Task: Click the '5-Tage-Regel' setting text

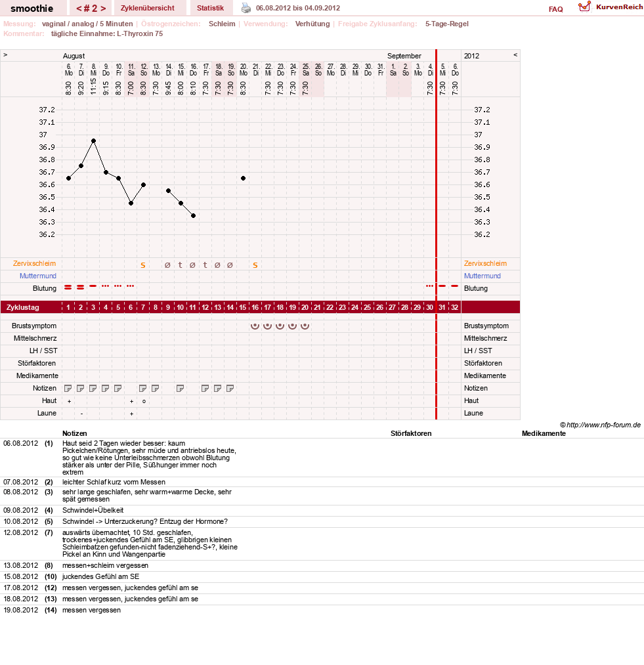Action: tap(446, 24)
